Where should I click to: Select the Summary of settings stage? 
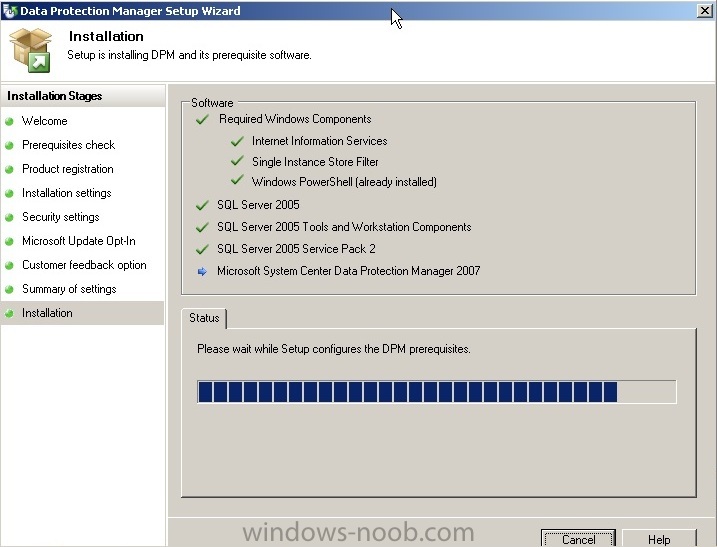[x=69, y=289]
